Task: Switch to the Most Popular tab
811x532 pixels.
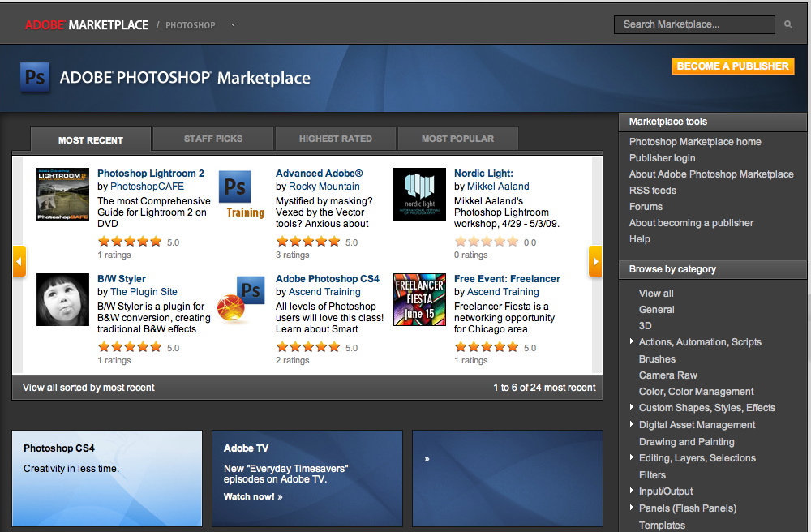Action: click(457, 139)
